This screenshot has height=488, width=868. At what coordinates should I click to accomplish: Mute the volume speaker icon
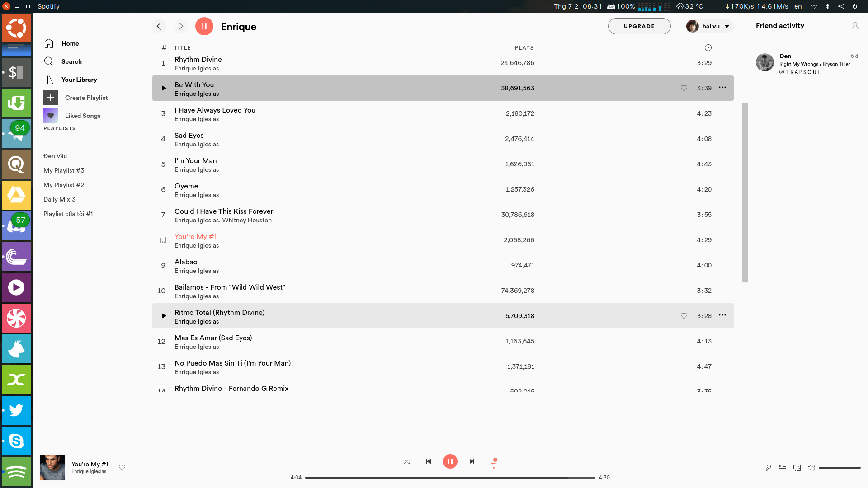pos(811,468)
